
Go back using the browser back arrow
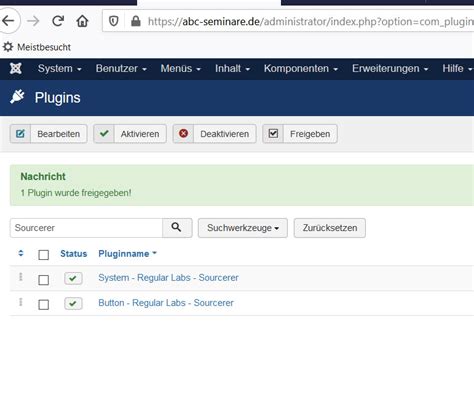point(8,21)
